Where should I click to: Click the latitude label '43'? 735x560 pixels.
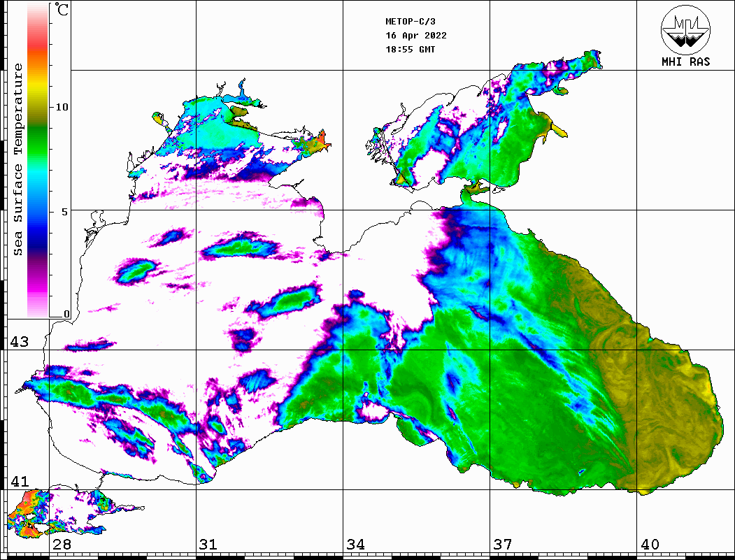(19, 342)
